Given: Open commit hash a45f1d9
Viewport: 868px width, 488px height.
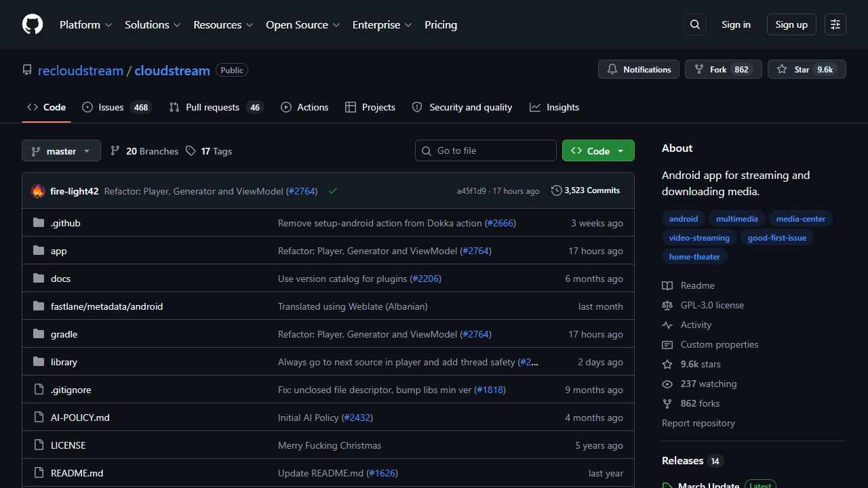Looking at the screenshot, I should pos(471,191).
